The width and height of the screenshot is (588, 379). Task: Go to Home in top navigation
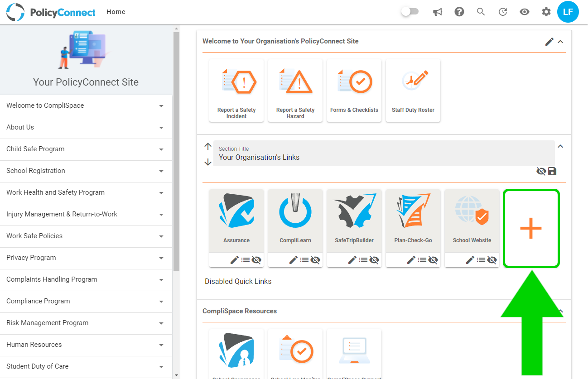click(116, 12)
